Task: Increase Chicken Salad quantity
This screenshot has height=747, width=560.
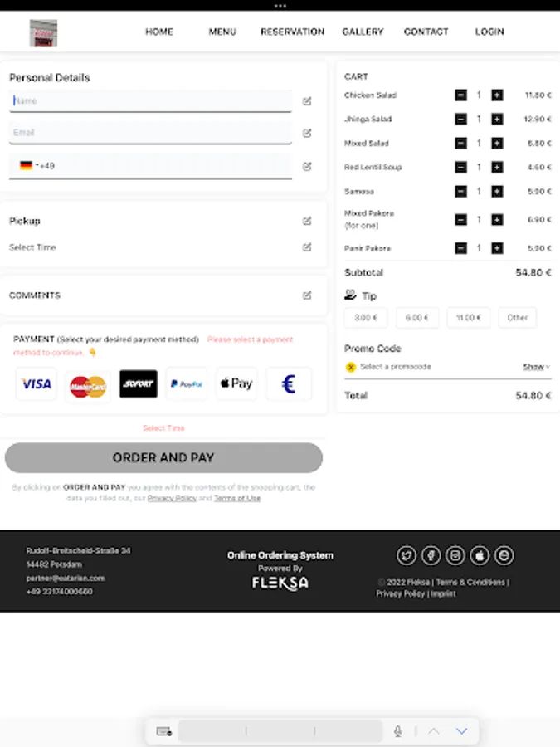Action: (497, 95)
